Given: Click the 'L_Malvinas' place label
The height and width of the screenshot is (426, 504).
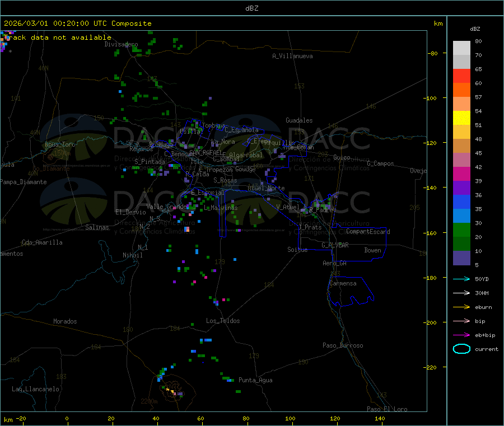Looking at the screenshot, I should click(221, 208).
